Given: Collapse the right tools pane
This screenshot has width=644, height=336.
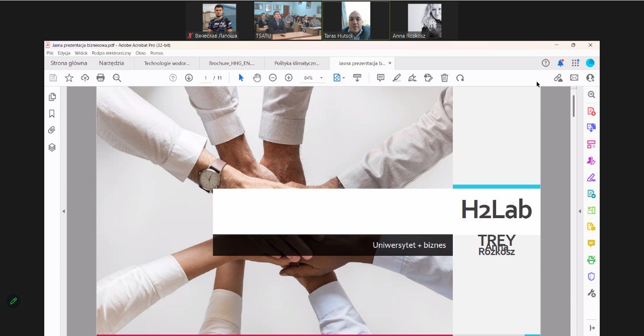Looking at the screenshot, I should pos(580,211).
